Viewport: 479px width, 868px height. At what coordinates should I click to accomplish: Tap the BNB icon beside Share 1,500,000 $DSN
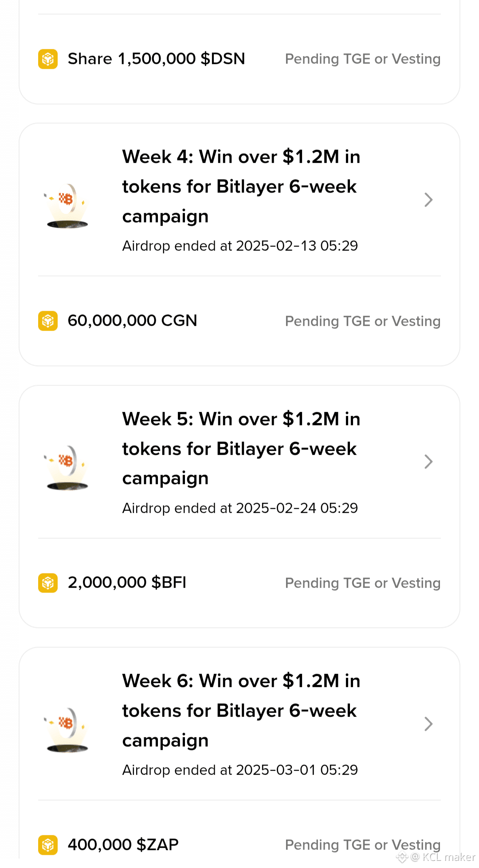point(48,59)
